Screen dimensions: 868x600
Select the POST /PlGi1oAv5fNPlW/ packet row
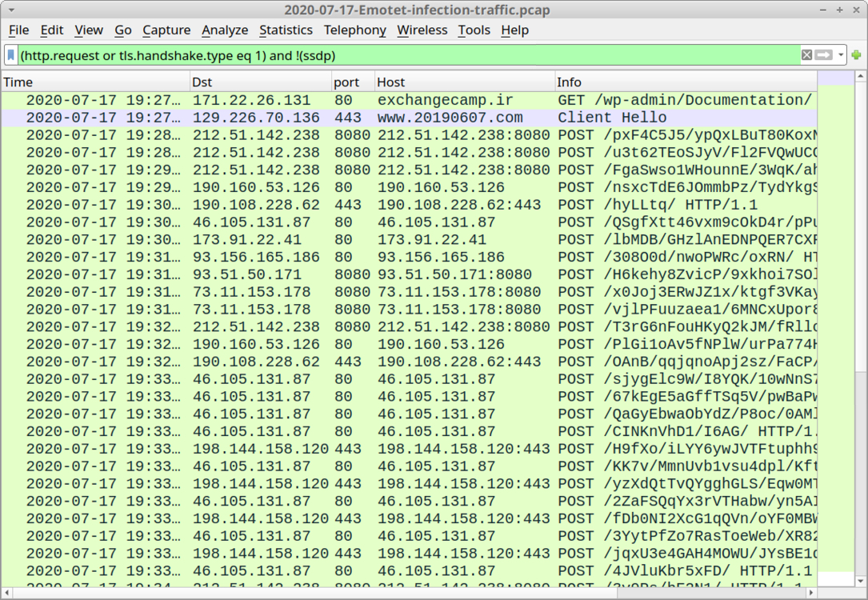(x=409, y=344)
